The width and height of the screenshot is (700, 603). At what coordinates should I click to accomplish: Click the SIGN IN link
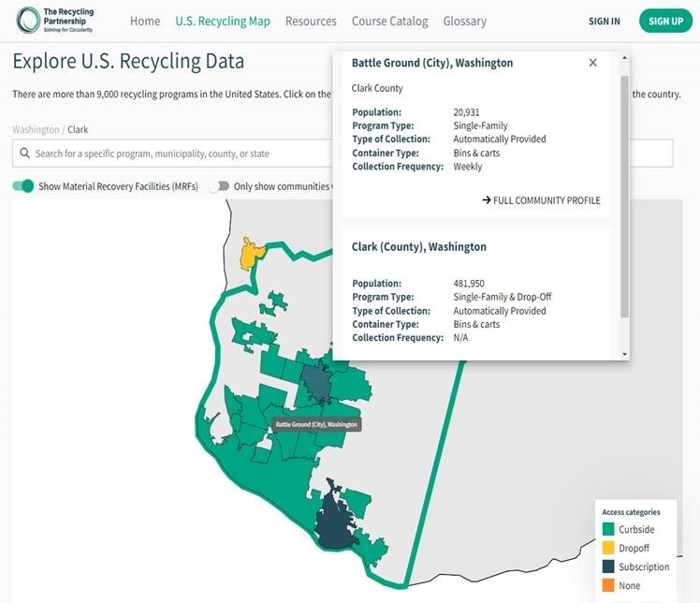click(x=604, y=22)
